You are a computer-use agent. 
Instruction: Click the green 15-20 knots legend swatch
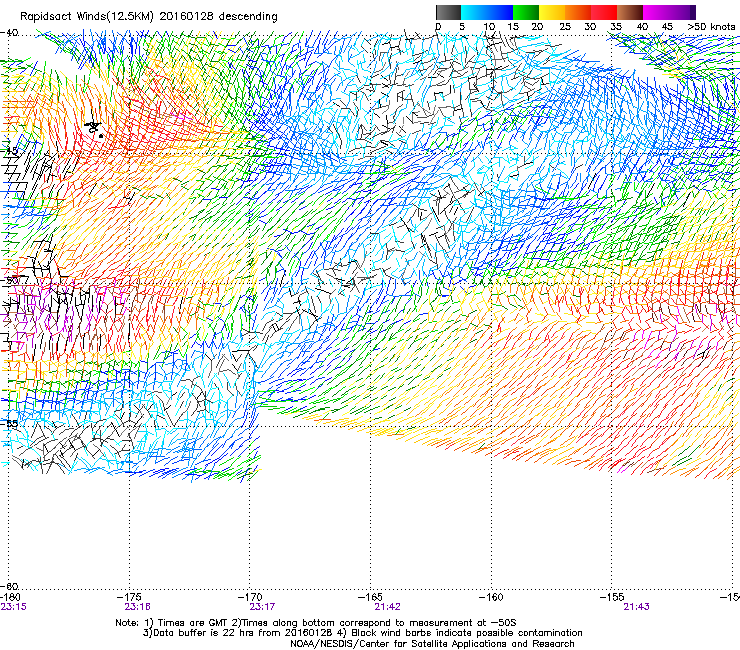[526, 12]
